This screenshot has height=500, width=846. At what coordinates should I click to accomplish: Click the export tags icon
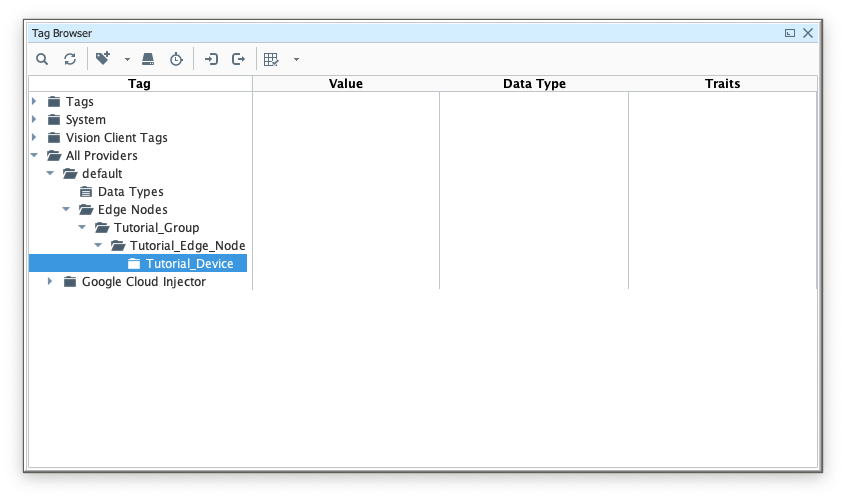tap(239, 60)
